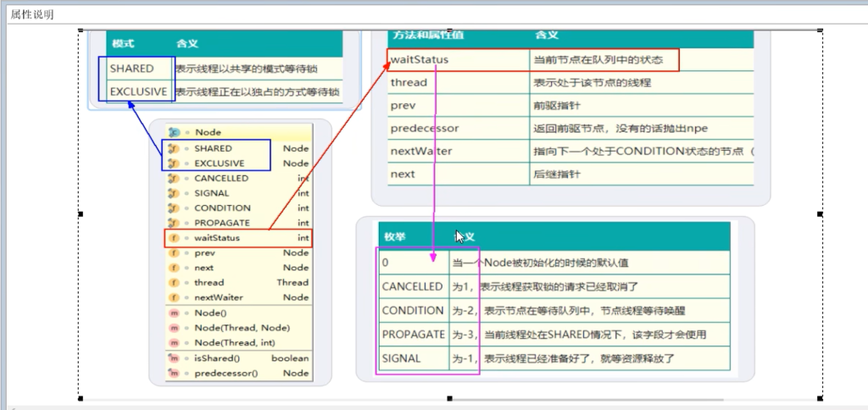Image resolution: width=868 pixels, height=410 pixels.
Task: Click the boolean return type label
Action: [x=290, y=358]
